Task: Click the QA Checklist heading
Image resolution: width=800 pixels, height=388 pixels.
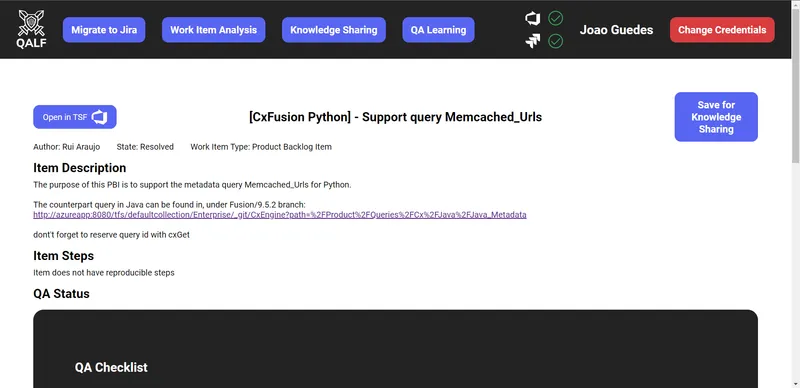Action: pos(111,367)
